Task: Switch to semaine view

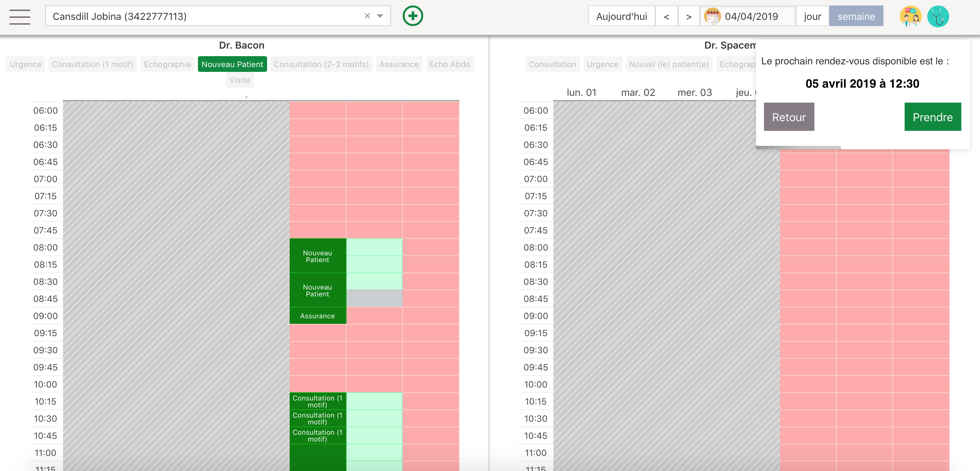Action: pos(856,16)
